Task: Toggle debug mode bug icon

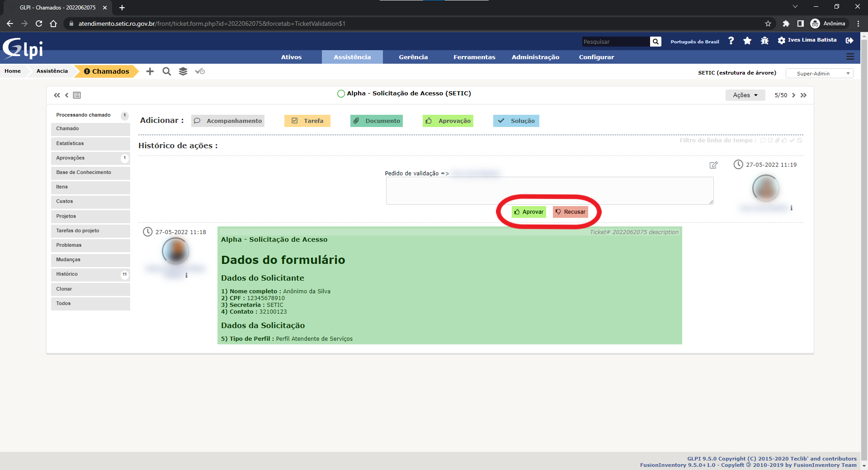Action: tap(764, 41)
